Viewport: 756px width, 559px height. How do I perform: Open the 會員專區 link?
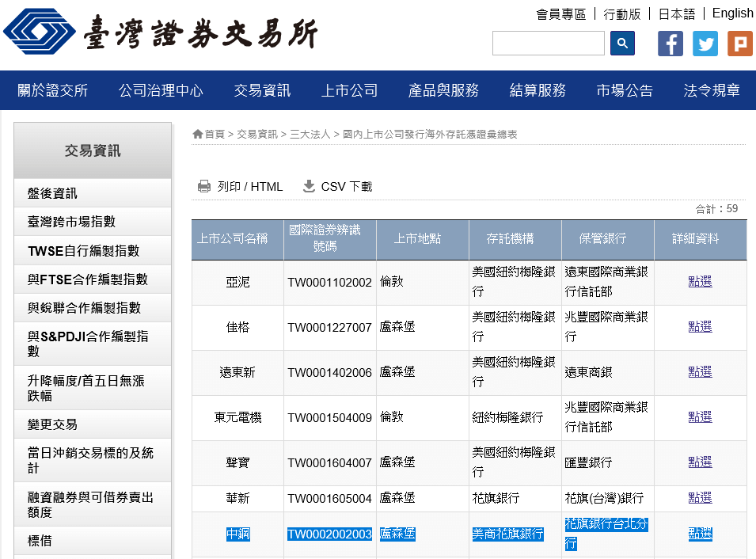[560, 14]
